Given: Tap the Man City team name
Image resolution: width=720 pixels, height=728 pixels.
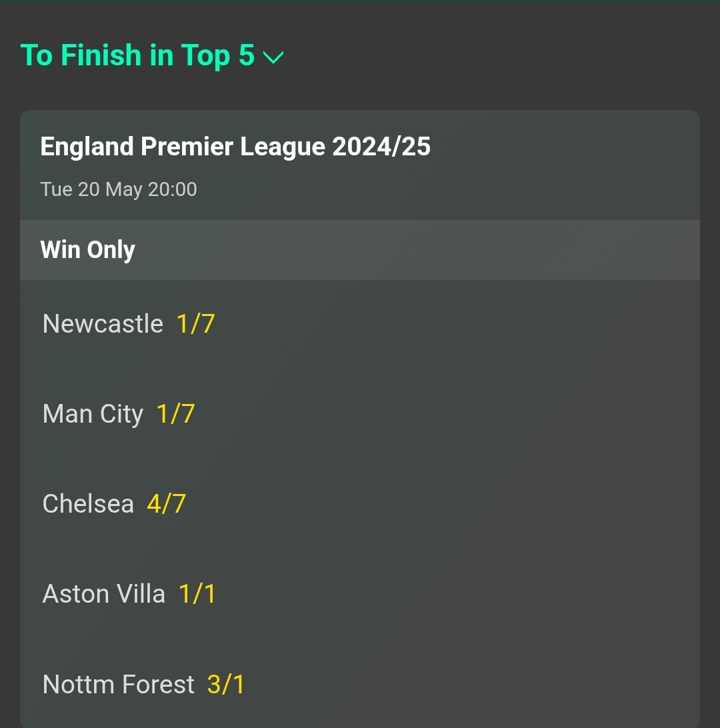Looking at the screenshot, I should pyautogui.click(x=93, y=414).
